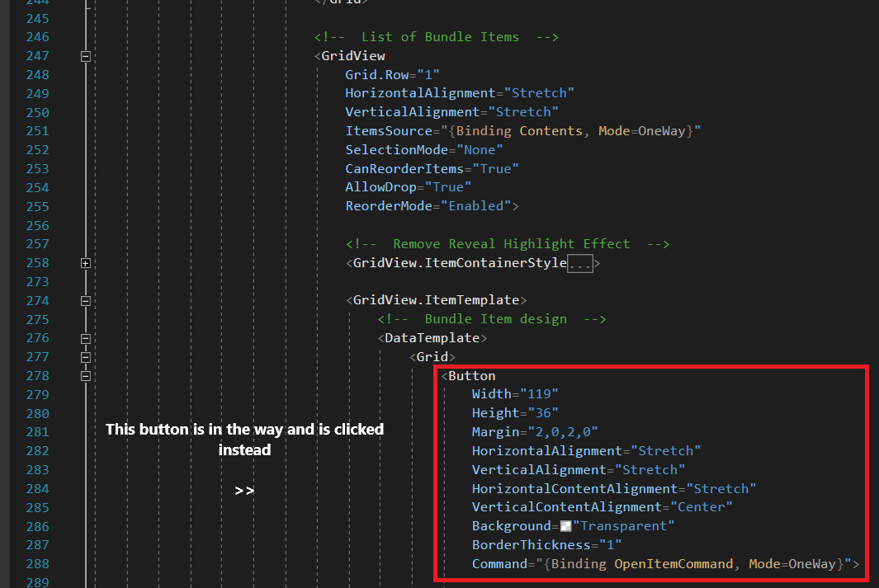Click the Margin="2,0,2,0" attribute
This screenshot has height=588, width=879.
pyautogui.click(x=535, y=432)
